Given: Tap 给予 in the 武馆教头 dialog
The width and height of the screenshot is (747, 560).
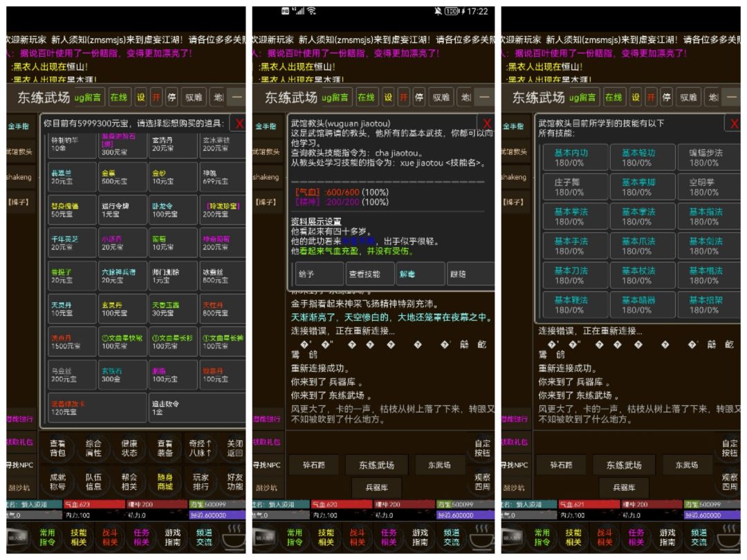Looking at the screenshot, I should (318, 274).
